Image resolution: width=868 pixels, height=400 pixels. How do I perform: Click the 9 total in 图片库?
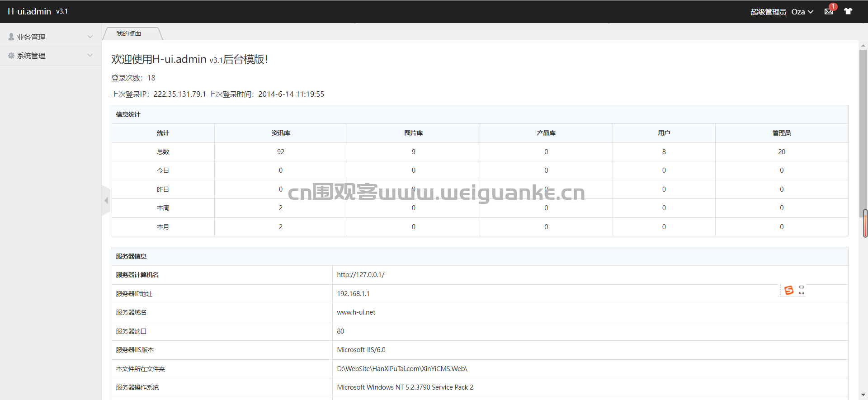414,152
